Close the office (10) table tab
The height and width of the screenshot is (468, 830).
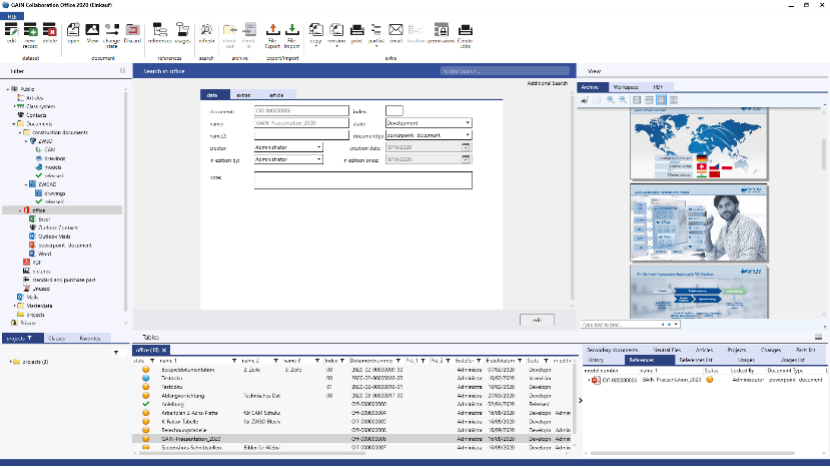(164, 350)
